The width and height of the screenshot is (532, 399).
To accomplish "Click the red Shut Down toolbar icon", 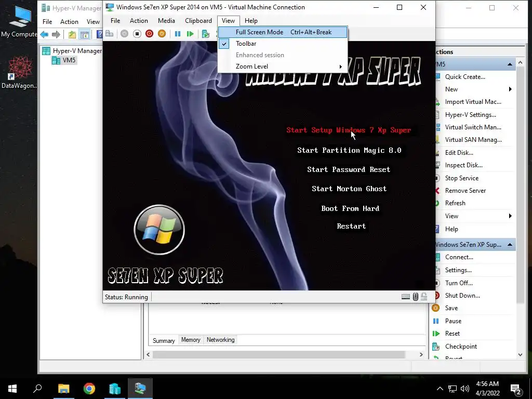I will click(149, 34).
